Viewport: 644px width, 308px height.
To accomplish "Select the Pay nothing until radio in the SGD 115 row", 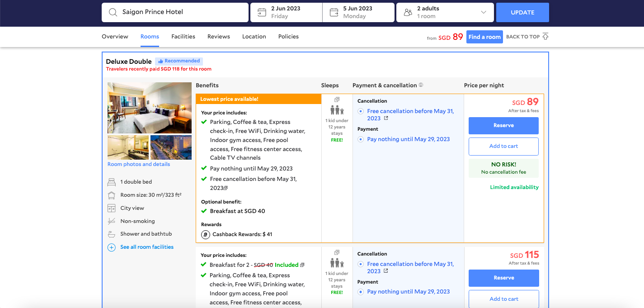I will pos(361,292).
